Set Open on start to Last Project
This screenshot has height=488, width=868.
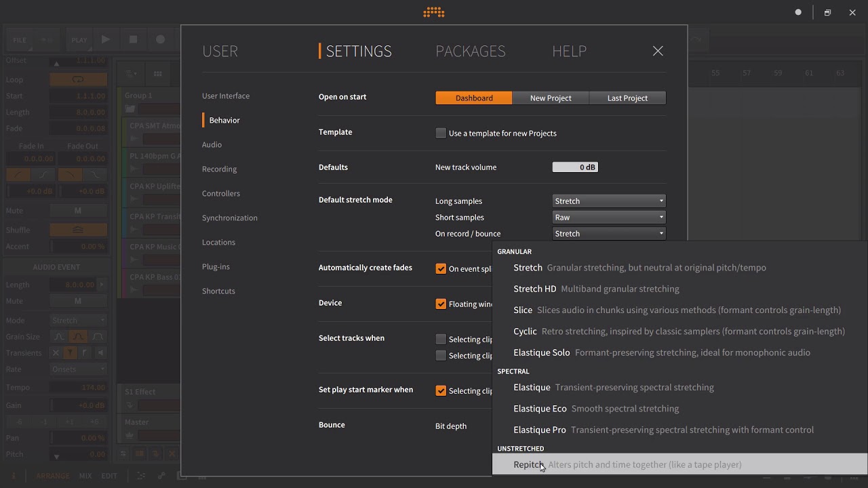click(x=627, y=98)
